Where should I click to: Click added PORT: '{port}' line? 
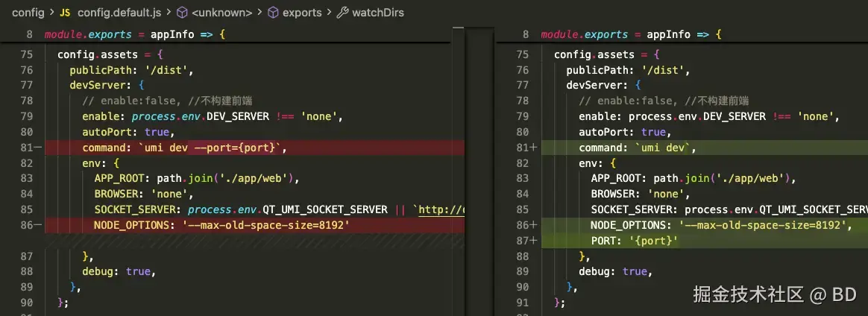click(704, 241)
